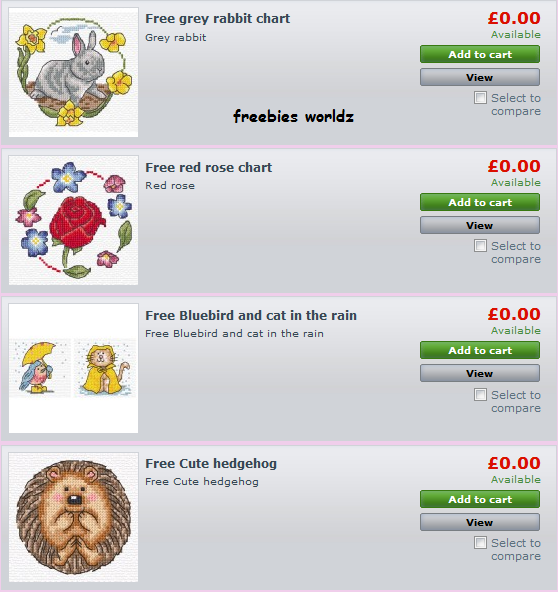Add Bluebird and cat chart to cart
This screenshot has width=558, height=592.
click(480, 350)
